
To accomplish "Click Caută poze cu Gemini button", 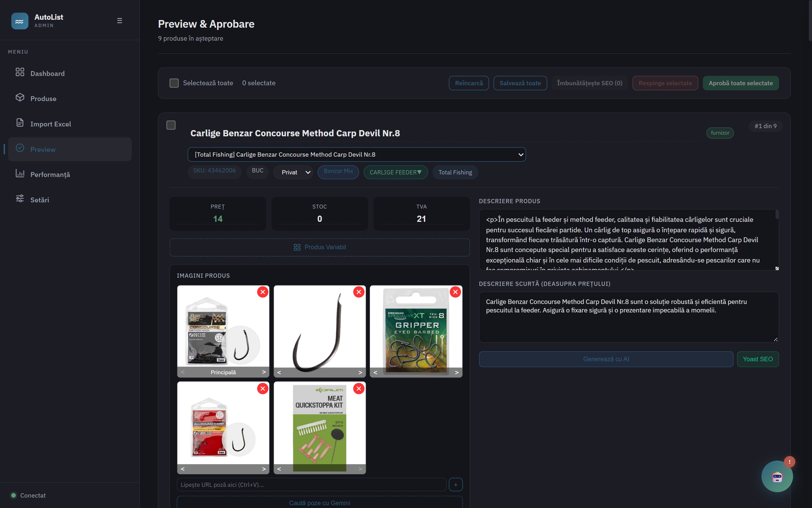I will click(x=319, y=502).
